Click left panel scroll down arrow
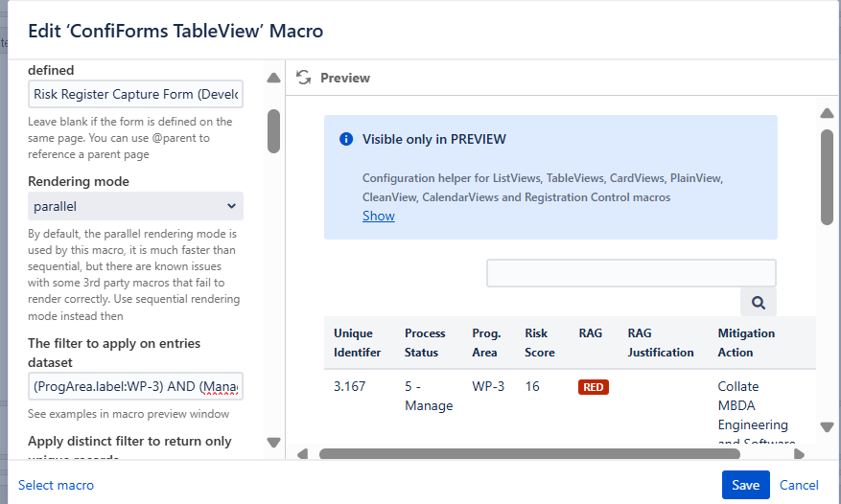Image resolution: width=841 pixels, height=504 pixels. click(x=273, y=443)
